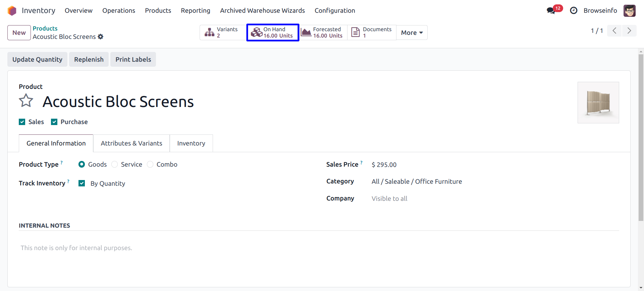Click the gear icon beside Acoustic Bloc Screens

[x=101, y=37]
